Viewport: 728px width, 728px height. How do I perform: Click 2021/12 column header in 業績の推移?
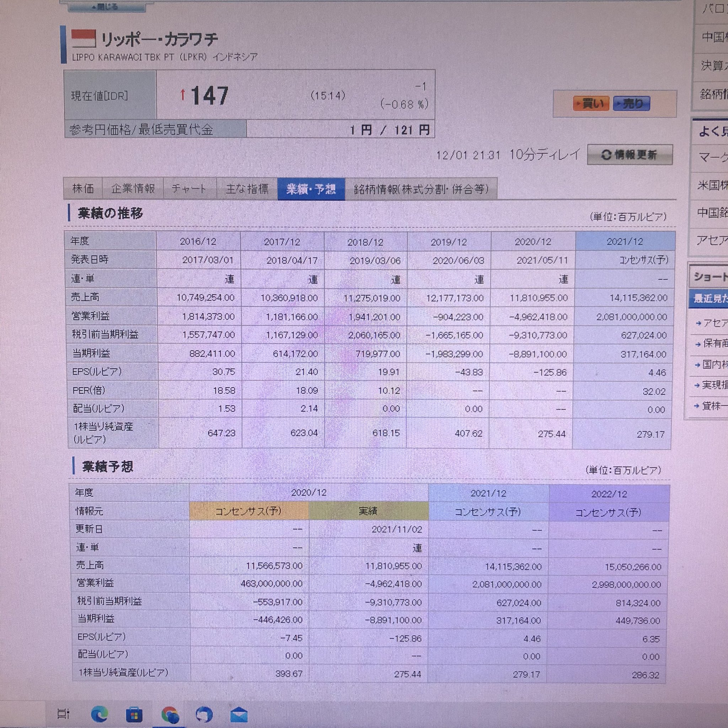click(x=625, y=241)
